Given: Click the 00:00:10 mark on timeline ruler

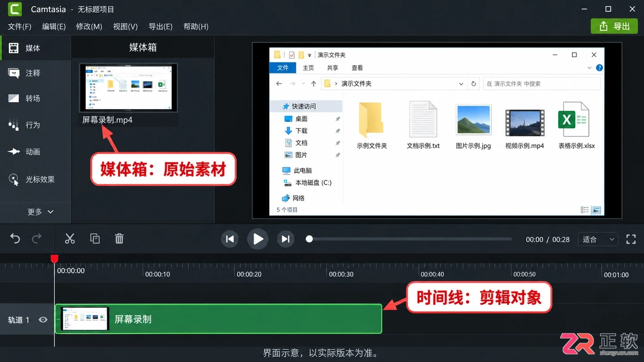Looking at the screenshot, I should click(x=157, y=274).
